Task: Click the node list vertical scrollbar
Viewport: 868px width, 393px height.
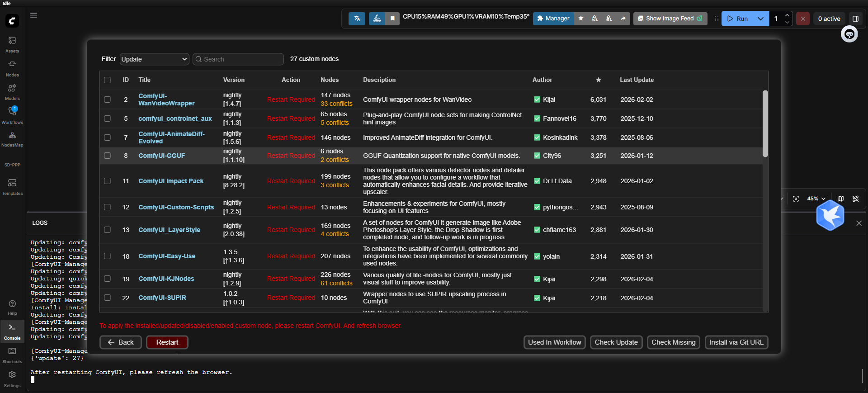Action: coord(765,123)
